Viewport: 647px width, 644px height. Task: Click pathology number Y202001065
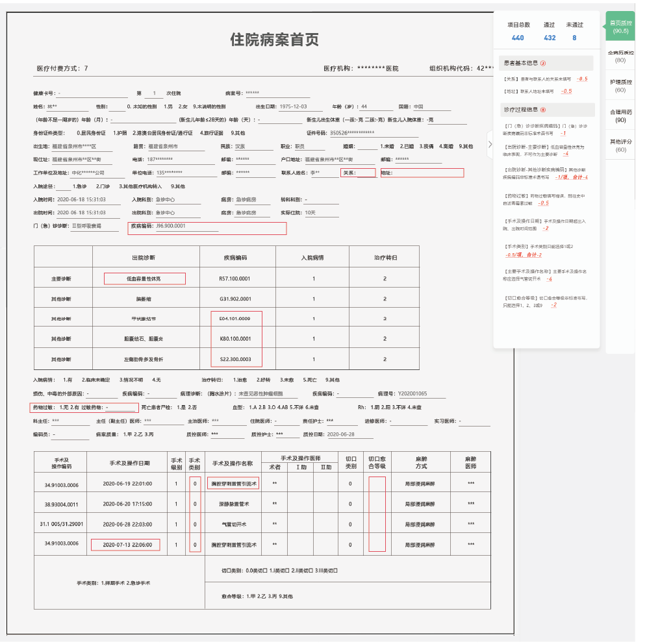[412, 394]
